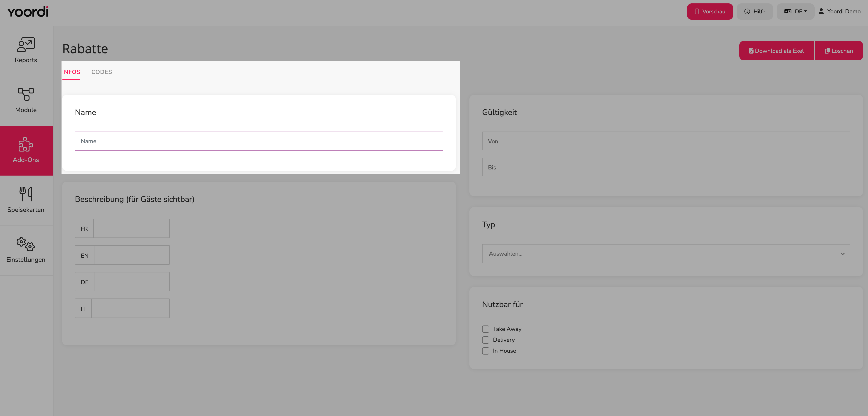Screen dimensions: 868x416
Task: Open the Vorschau preview button
Action: click(x=710, y=11)
